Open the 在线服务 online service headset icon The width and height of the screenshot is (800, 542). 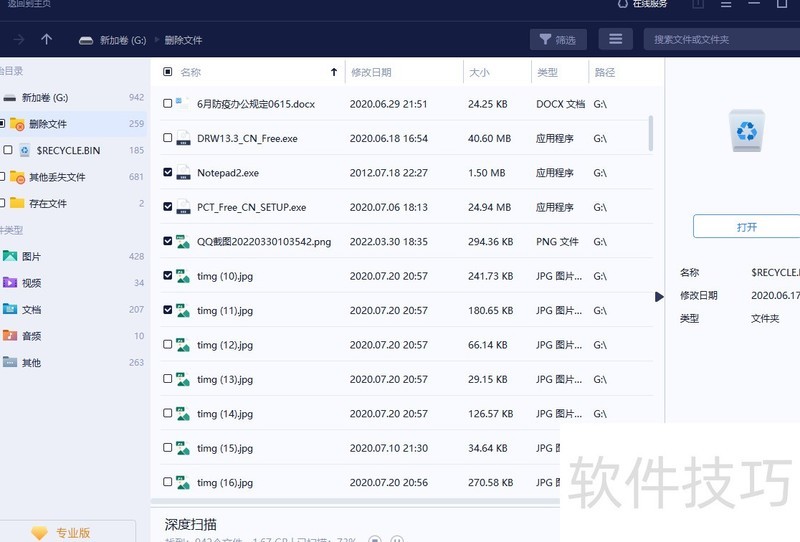(624, 4)
